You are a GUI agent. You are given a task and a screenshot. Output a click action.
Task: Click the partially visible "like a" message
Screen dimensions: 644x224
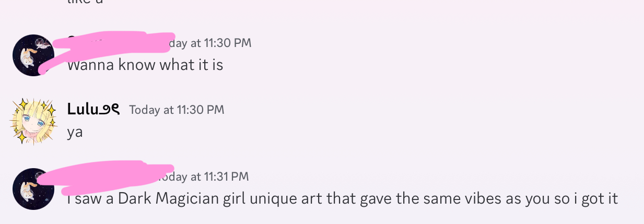pyautogui.click(x=85, y=2)
